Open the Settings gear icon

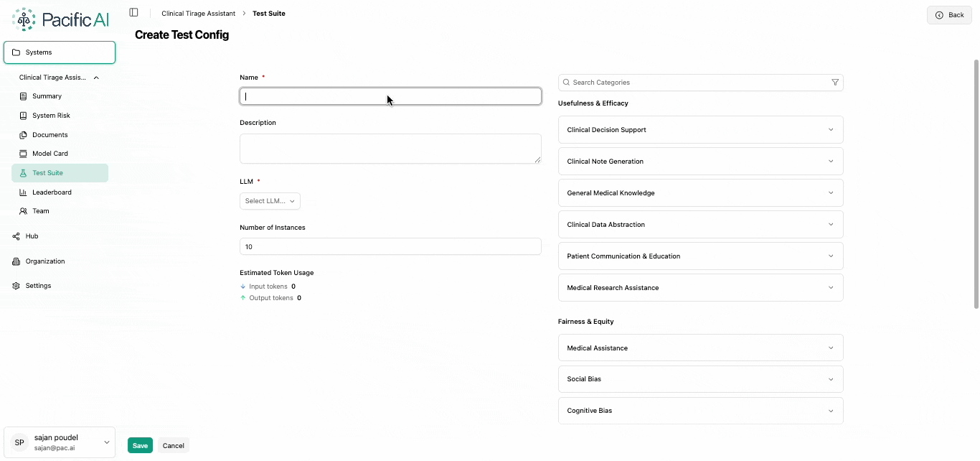[x=16, y=285]
